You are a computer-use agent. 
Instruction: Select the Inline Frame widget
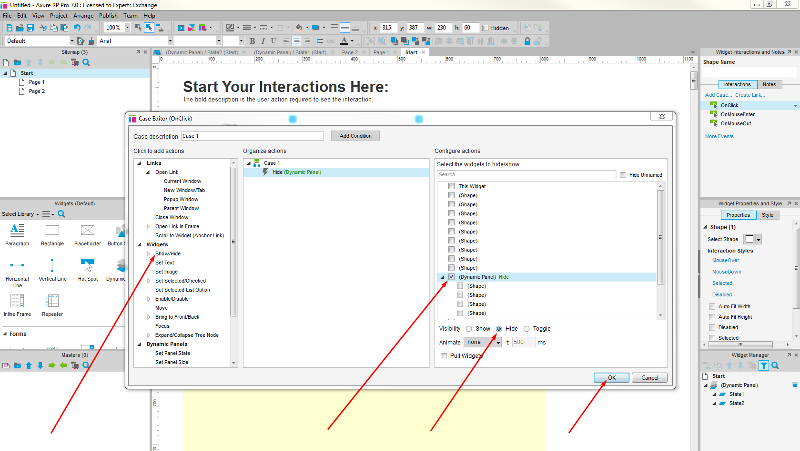(17, 305)
